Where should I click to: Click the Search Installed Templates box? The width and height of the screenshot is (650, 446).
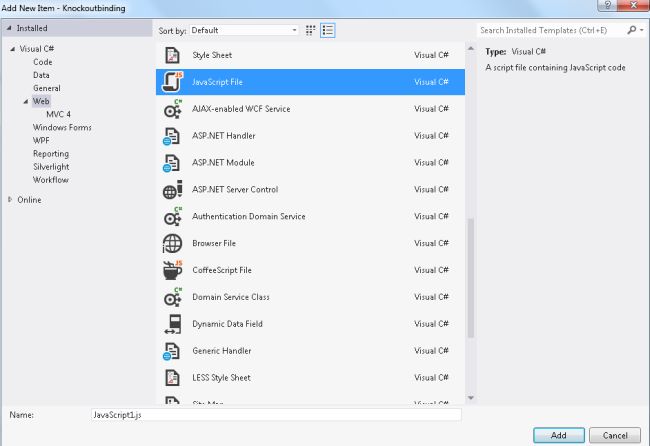coord(551,30)
